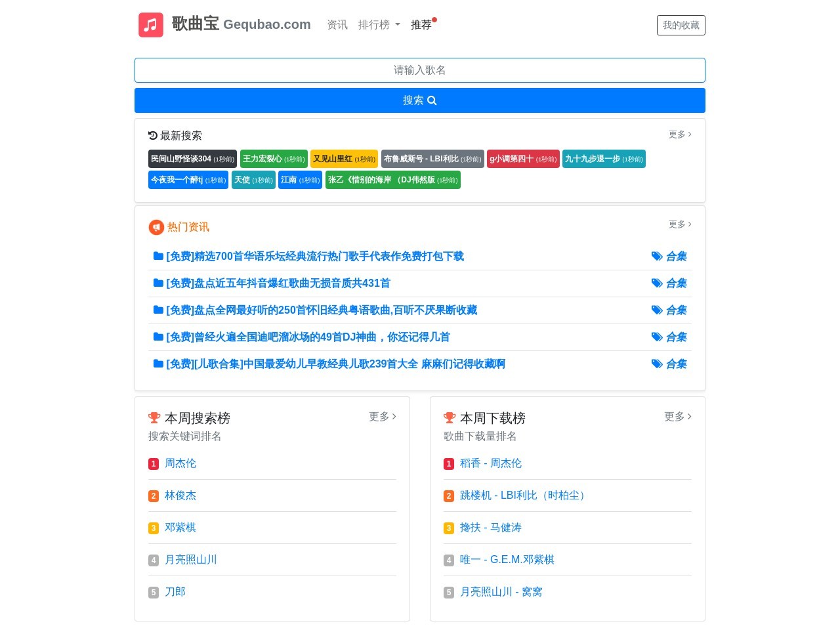Click trophy icon beside 本周搜索榜
Image resolution: width=840 pixels, height=630 pixels.
point(154,417)
